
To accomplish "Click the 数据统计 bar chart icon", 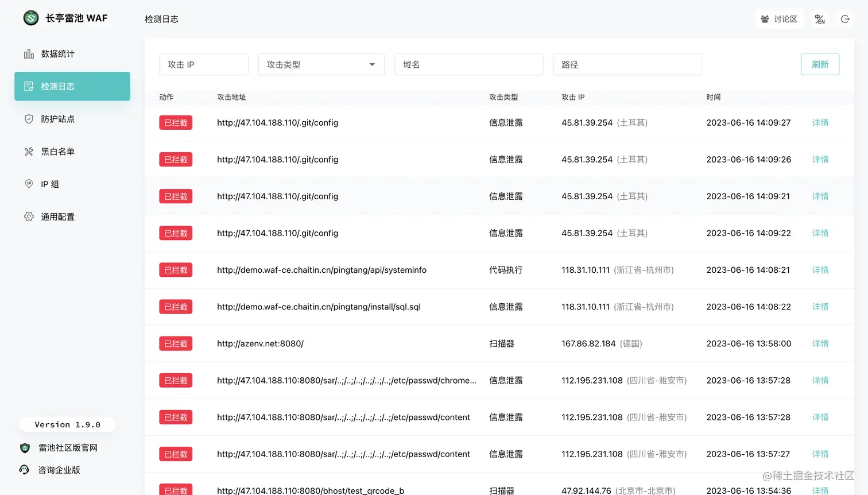I will [29, 54].
